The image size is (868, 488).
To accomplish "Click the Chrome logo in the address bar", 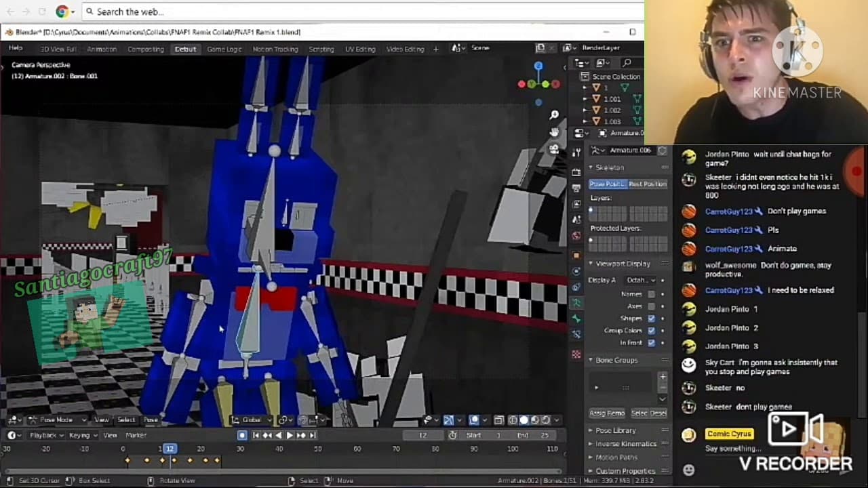I will point(62,12).
